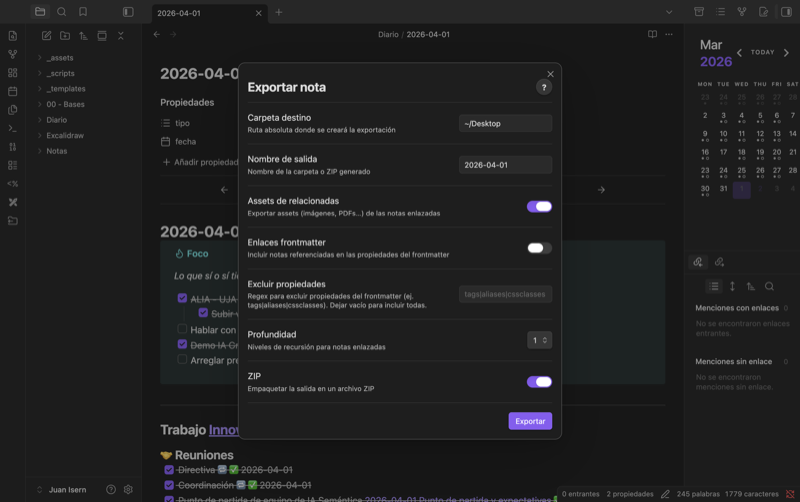Open outgoing links icon in right sidebar
Screen dimensions: 800x502
click(719, 262)
